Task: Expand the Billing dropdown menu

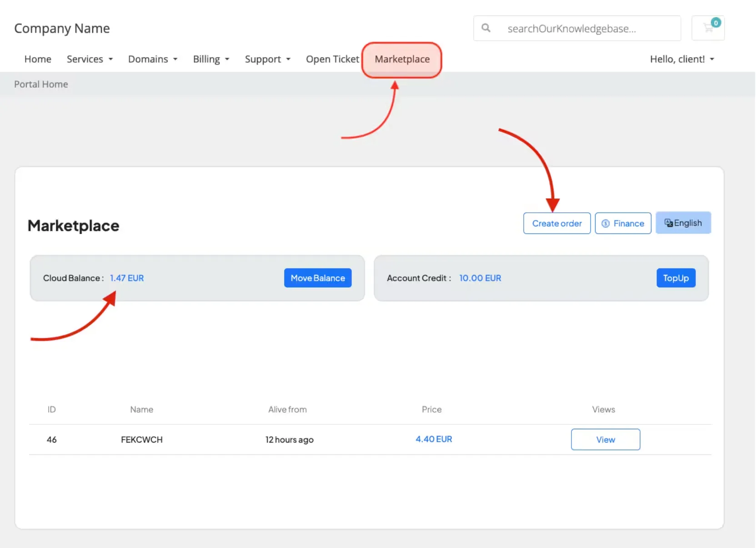Action: tap(211, 59)
